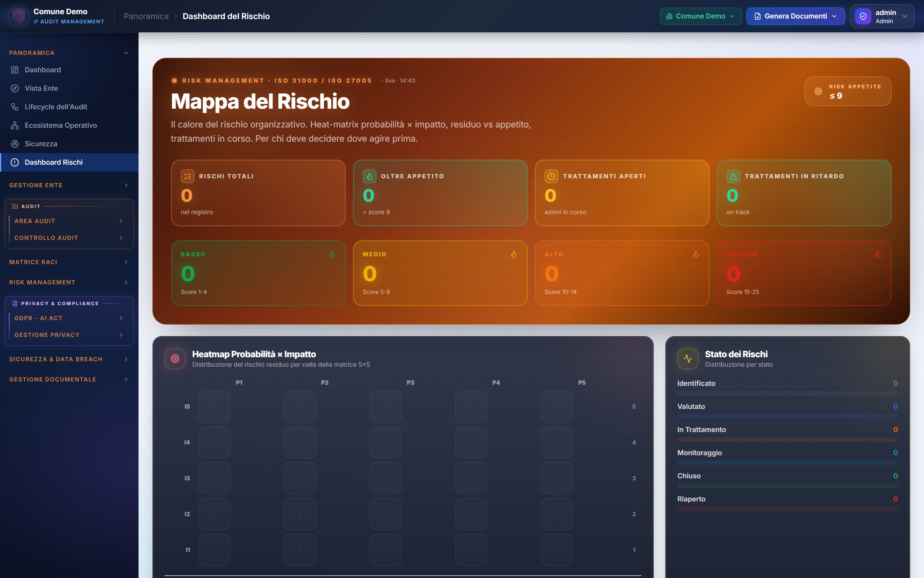Open the Genera Documenti dropdown
The image size is (924, 578).
tap(795, 16)
